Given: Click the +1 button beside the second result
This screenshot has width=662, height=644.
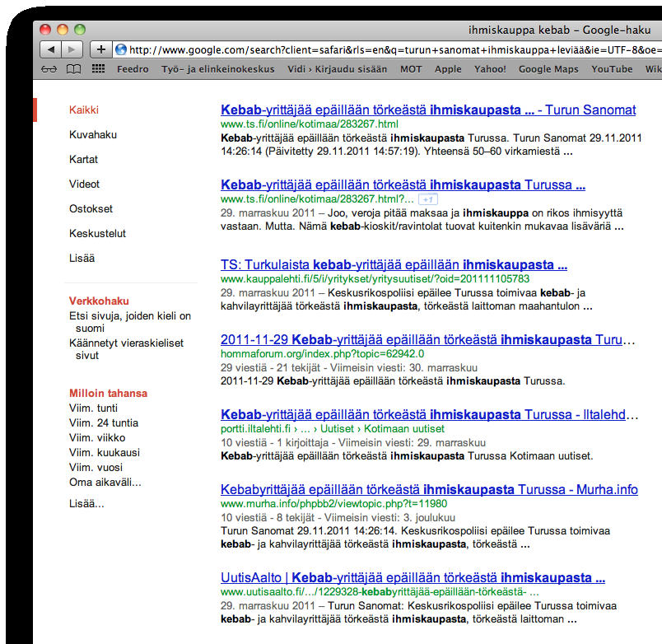Looking at the screenshot, I should coord(427,199).
